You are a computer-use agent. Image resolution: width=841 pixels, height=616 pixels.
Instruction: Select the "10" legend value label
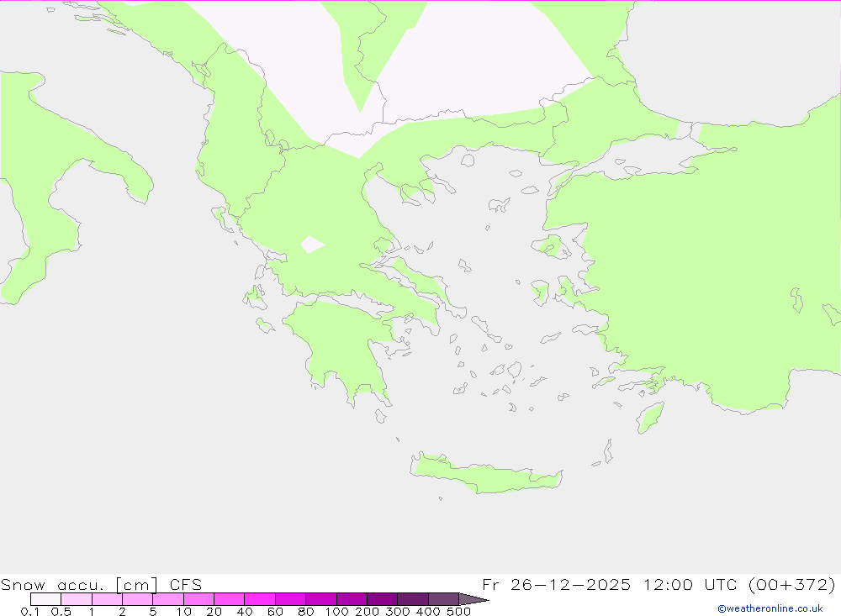(183, 611)
